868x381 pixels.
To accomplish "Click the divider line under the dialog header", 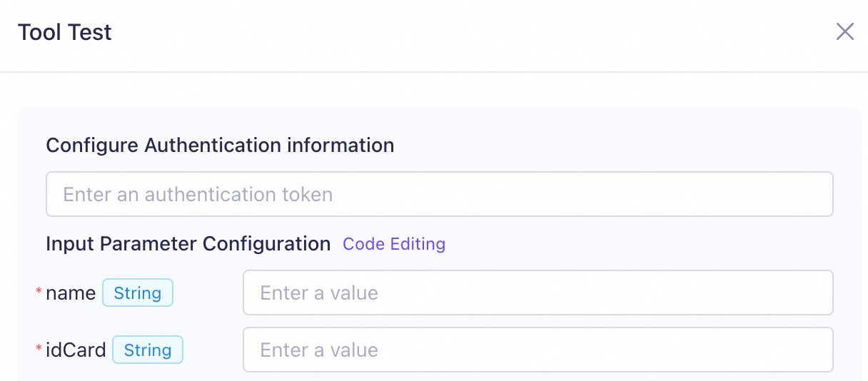I will click(434, 72).
